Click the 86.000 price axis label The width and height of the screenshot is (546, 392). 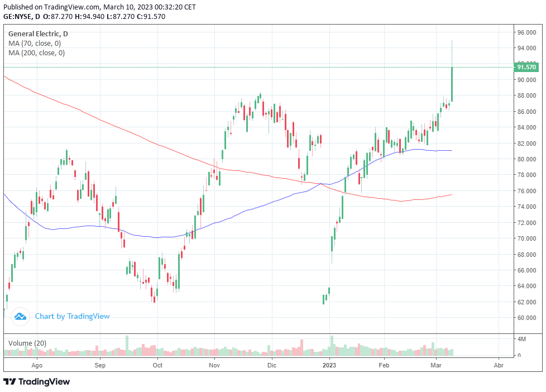point(526,112)
